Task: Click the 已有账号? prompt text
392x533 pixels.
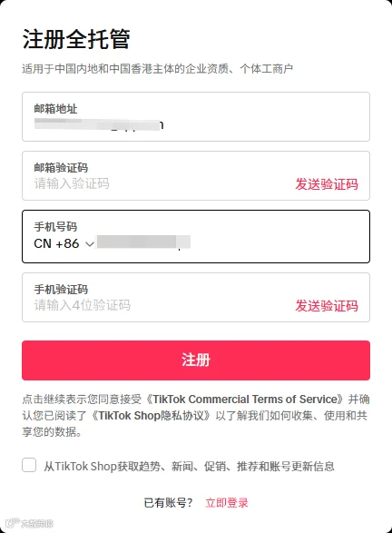Action: point(169,503)
